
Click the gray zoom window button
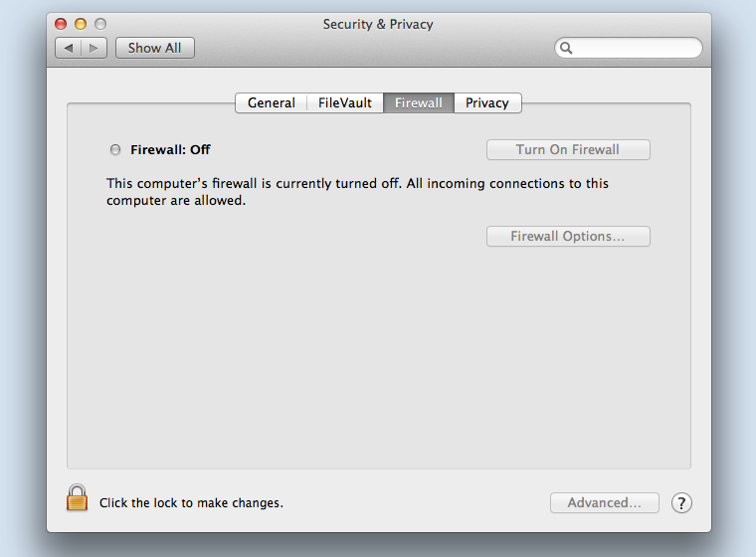tap(100, 24)
